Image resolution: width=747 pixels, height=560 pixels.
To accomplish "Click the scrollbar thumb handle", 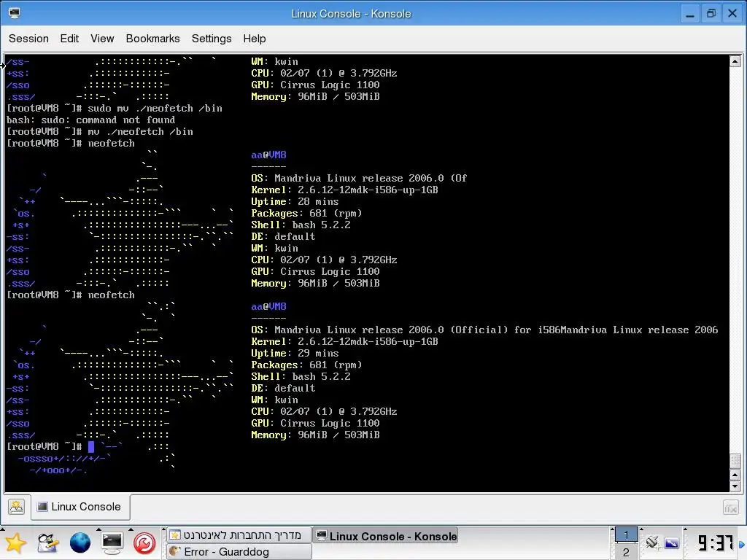I will coord(735,461).
